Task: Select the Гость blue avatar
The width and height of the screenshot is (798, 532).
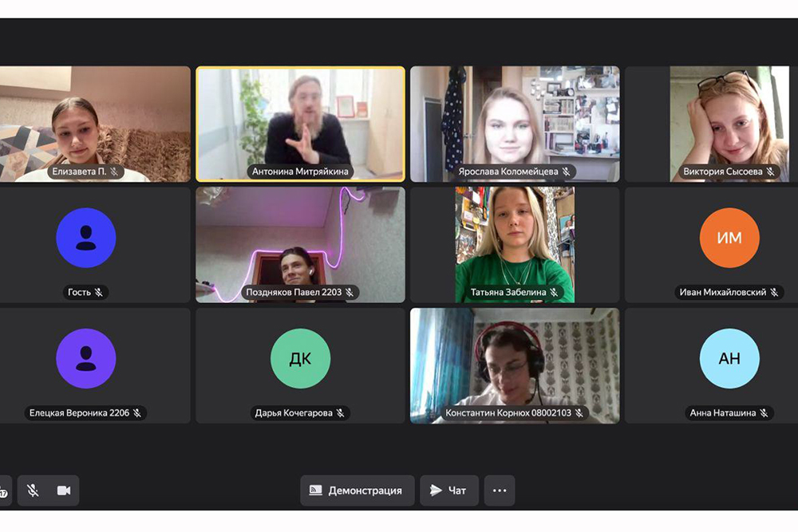Action: [x=86, y=238]
